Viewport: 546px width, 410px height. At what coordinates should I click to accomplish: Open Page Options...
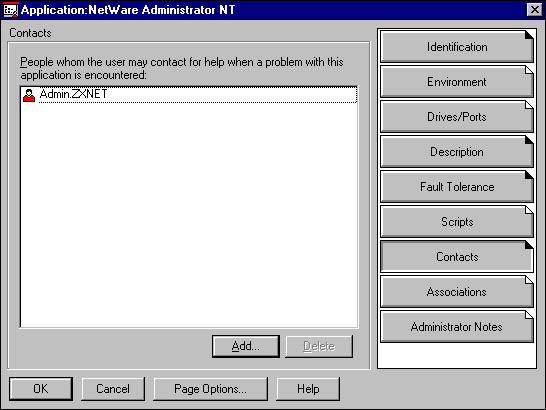210,389
